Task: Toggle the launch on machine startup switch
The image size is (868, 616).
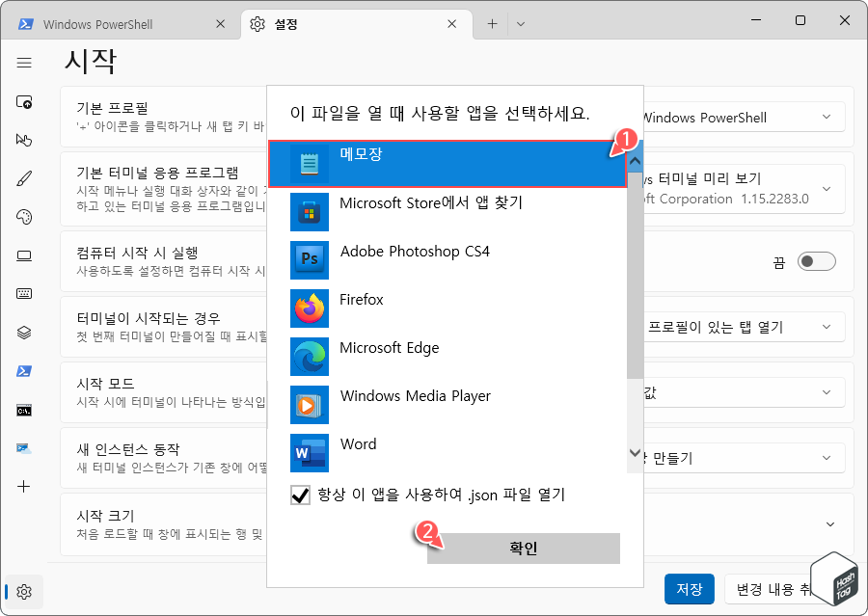Action: click(x=817, y=261)
